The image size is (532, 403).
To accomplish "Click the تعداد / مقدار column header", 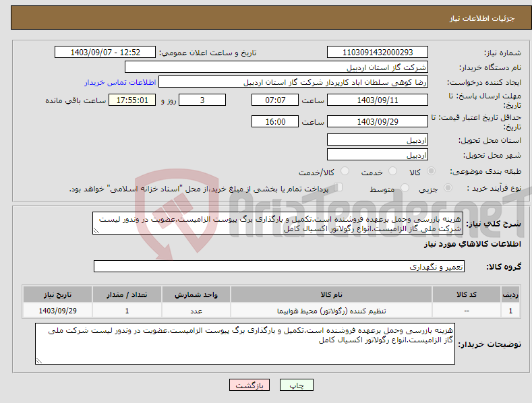I will pyautogui.click(x=127, y=294).
